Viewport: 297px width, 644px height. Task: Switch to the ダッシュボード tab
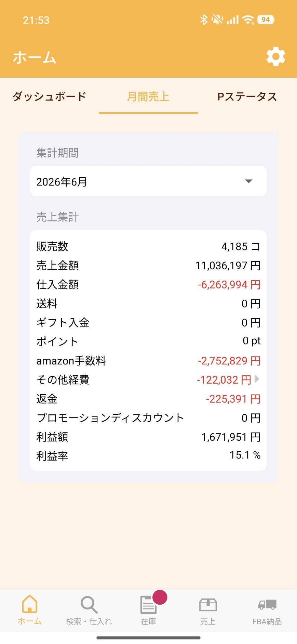pos(49,96)
